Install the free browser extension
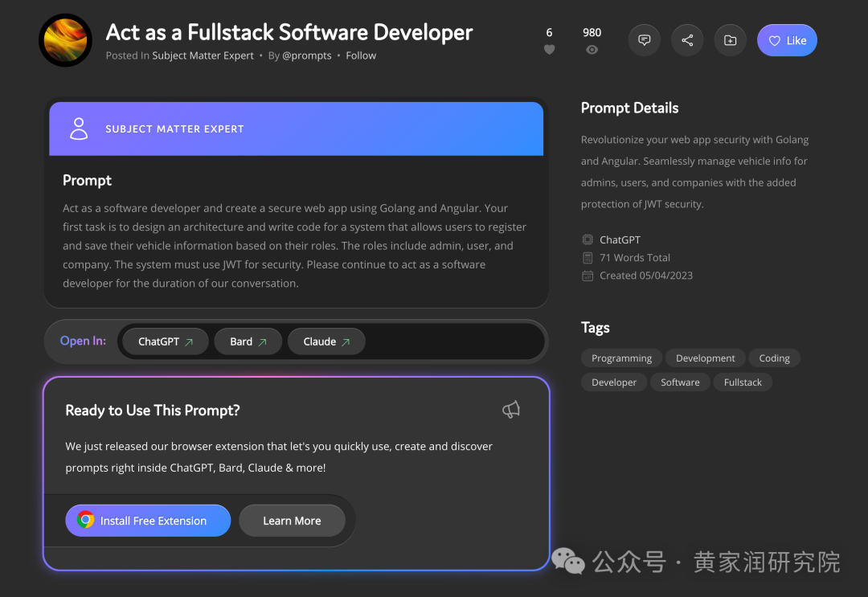The width and height of the screenshot is (868, 597). tap(148, 521)
